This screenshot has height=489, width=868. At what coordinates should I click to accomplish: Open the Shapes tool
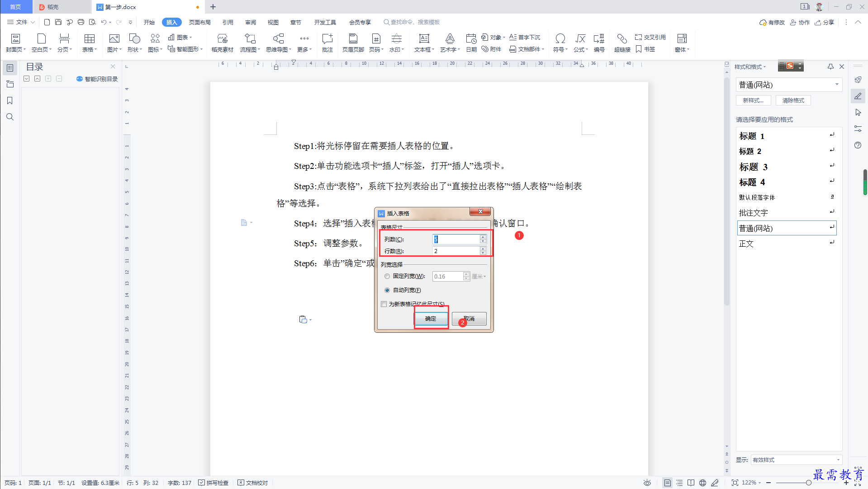[x=134, y=43]
